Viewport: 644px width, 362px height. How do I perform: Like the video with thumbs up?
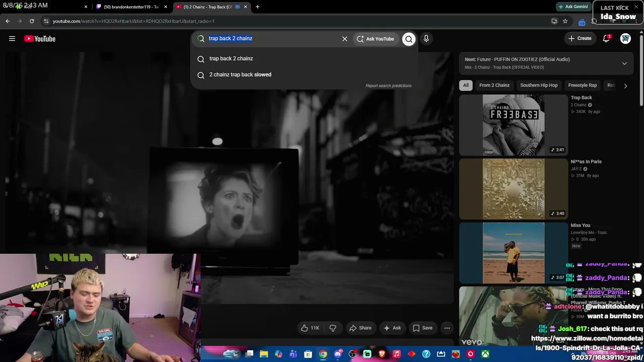click(309, 328)
